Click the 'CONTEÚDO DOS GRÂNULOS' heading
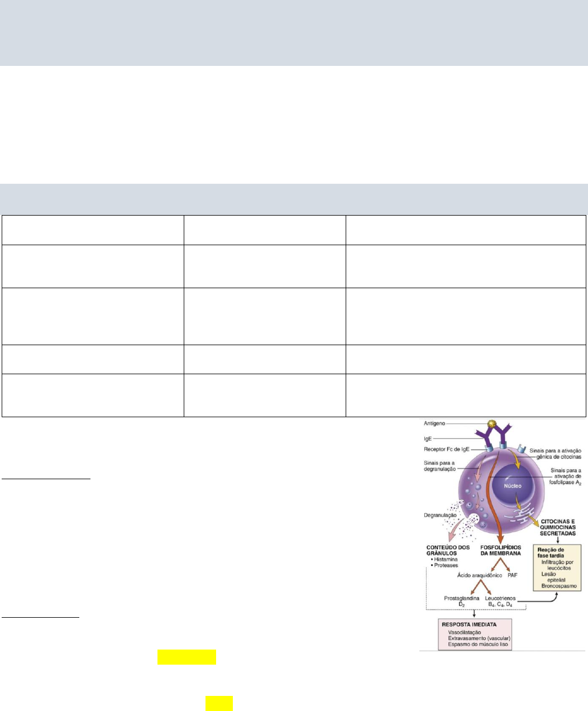This screenshot has width=588, height=711. pyautogui.click(x=448, y=550)
